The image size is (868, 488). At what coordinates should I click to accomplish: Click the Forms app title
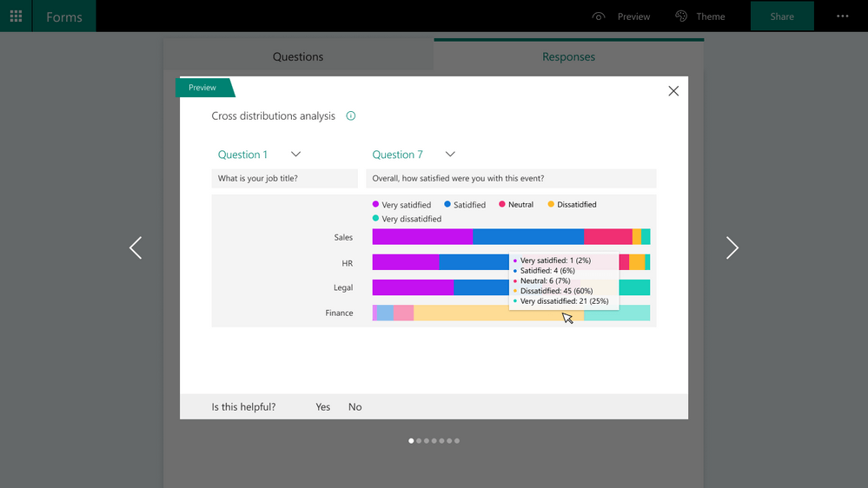64,16
